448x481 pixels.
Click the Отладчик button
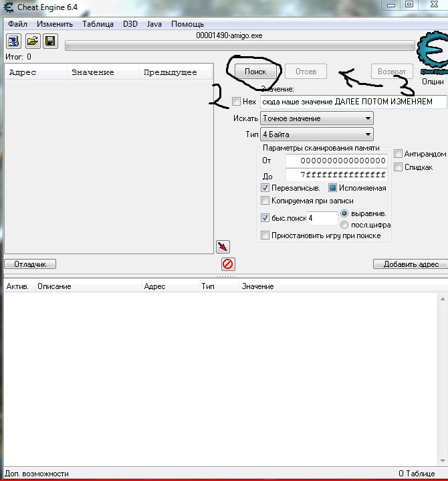(x=30, y=264)
